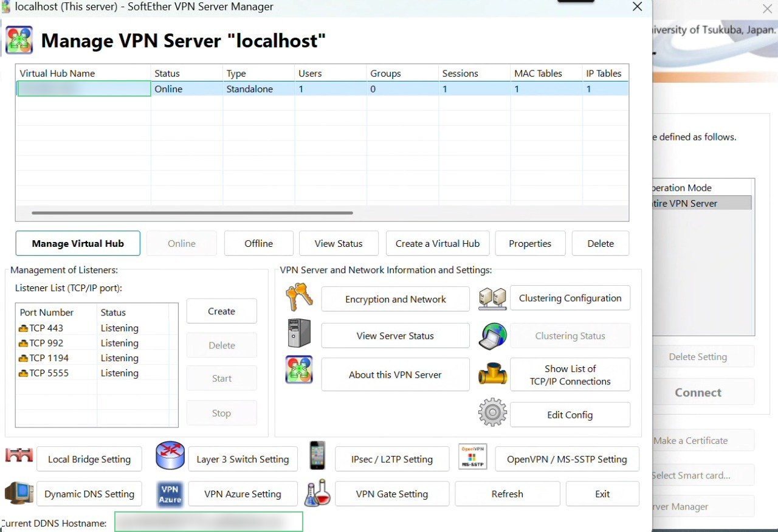This screenshot has height=532, width=778.
Task: Open Local Bridge Setting
Action: tap(89, 459)
